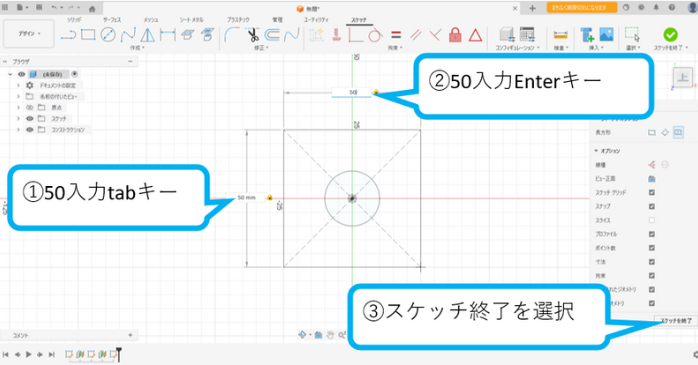This screenshot has width=698, height=365.
Task: Toggle the Sketch Grid checkbox
Action: point(652,192)
